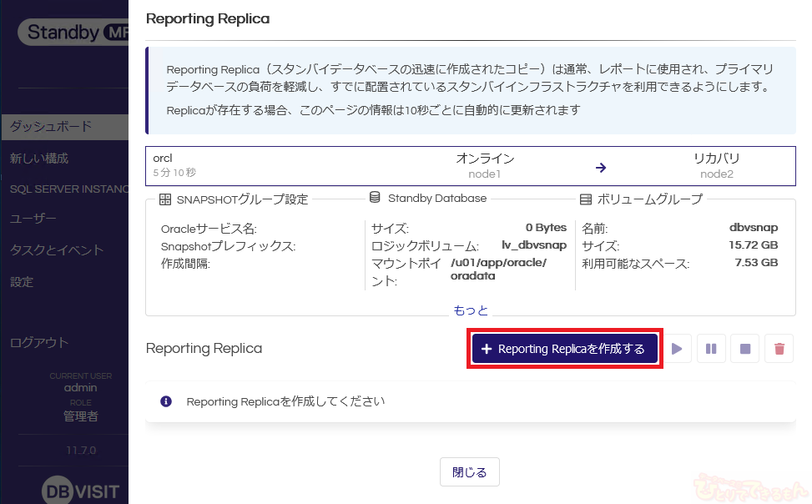Click the 7.53 GB available space value
The width and height of the screenshot is (812, 504).
click(757, 263)
